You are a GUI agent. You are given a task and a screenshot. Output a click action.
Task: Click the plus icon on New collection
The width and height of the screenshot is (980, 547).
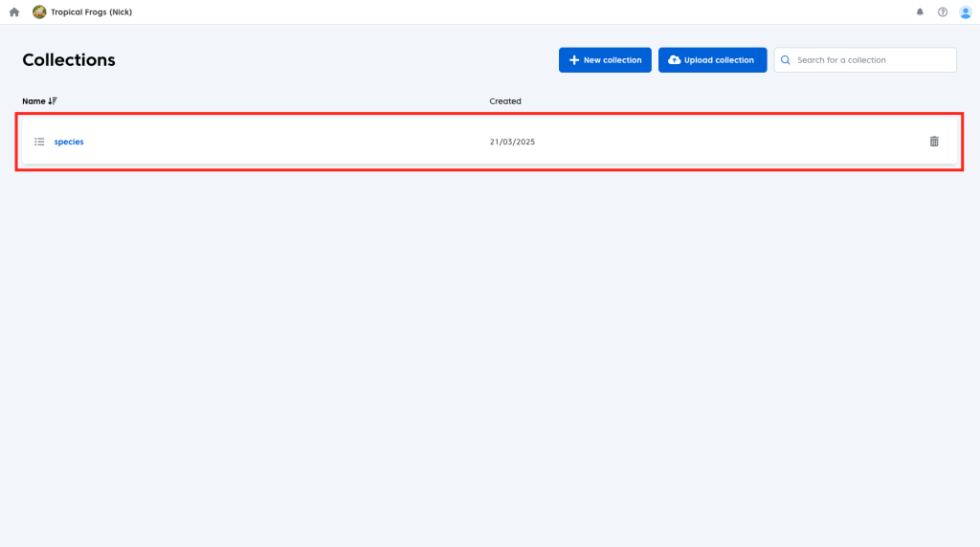pos(574,60)
